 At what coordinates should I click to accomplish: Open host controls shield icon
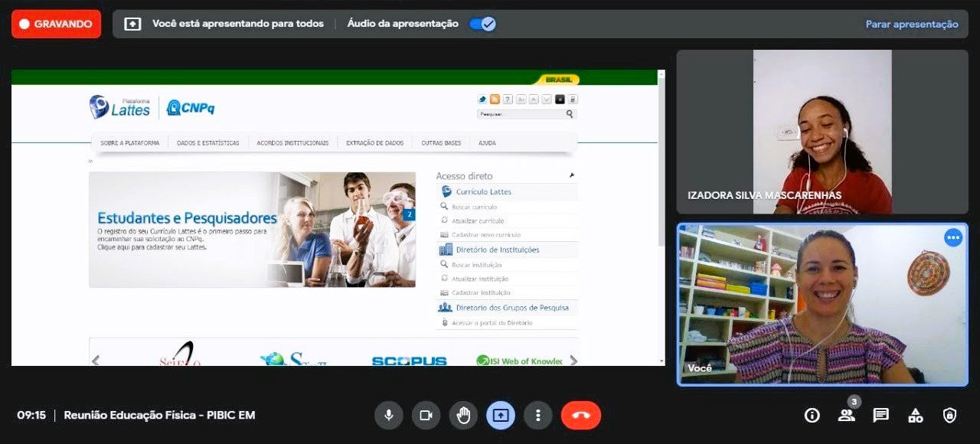tap(949, 415)
